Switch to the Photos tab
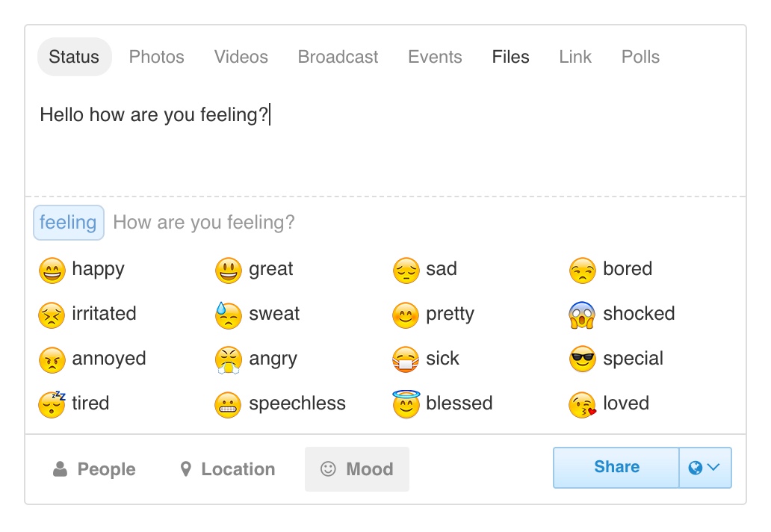Image resolution: width=771 pixels, height=532 pixels. tap(156, 57)
